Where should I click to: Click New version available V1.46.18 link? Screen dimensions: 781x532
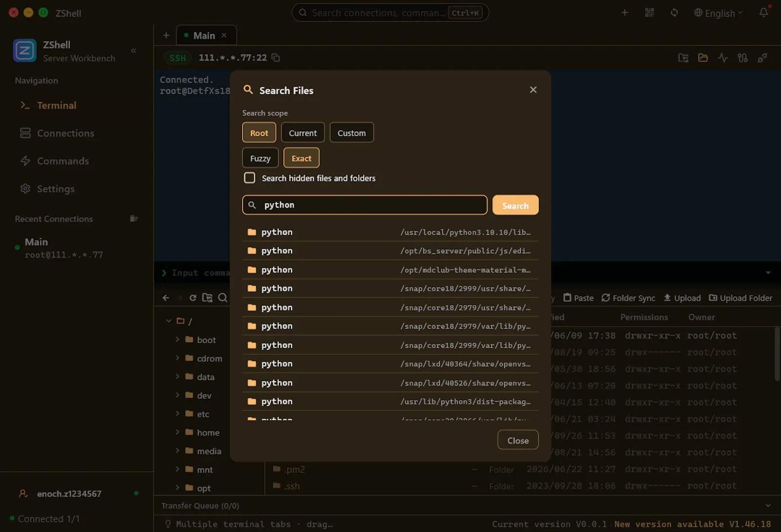click(x=693, y=524)
